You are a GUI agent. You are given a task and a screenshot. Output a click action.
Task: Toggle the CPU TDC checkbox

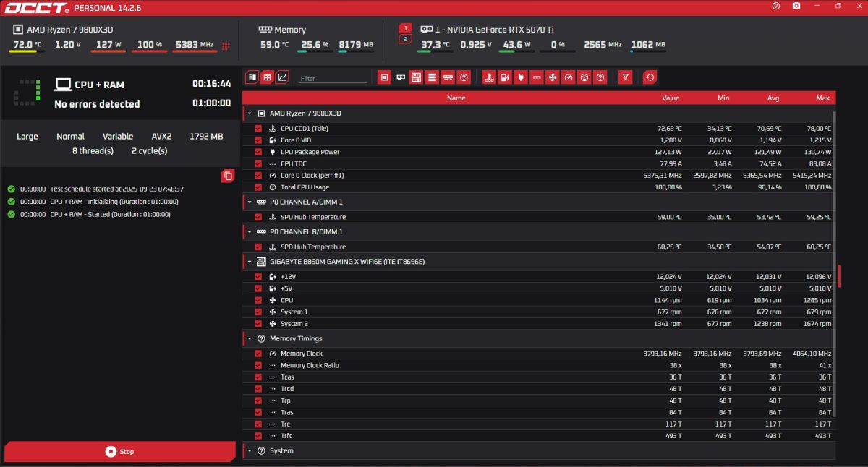pos(258,163)
